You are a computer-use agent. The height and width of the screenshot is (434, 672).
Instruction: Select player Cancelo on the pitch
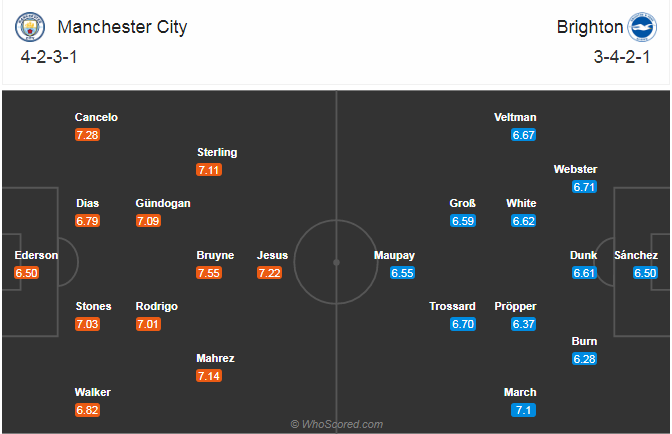pyautogui.click(x=96, y=117)
